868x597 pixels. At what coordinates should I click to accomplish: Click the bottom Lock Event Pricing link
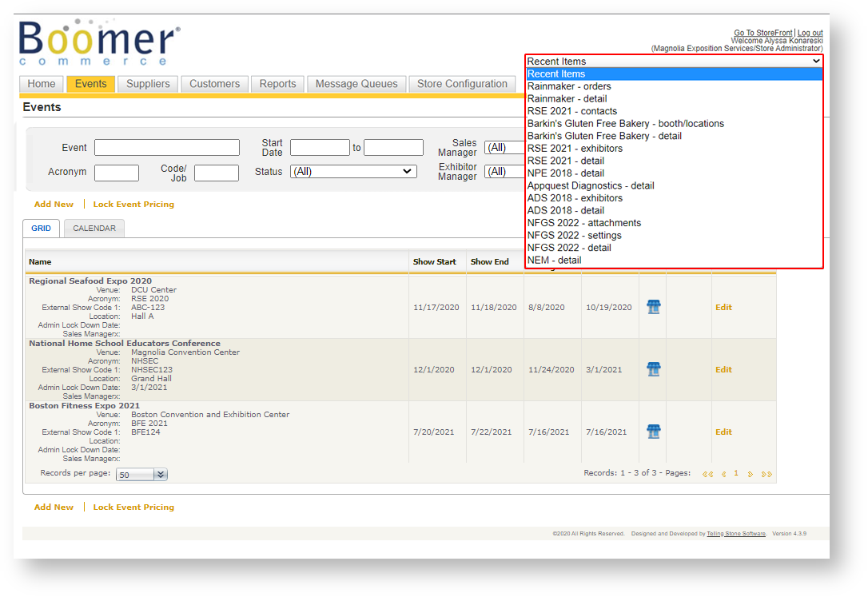[x=133, y=507]
